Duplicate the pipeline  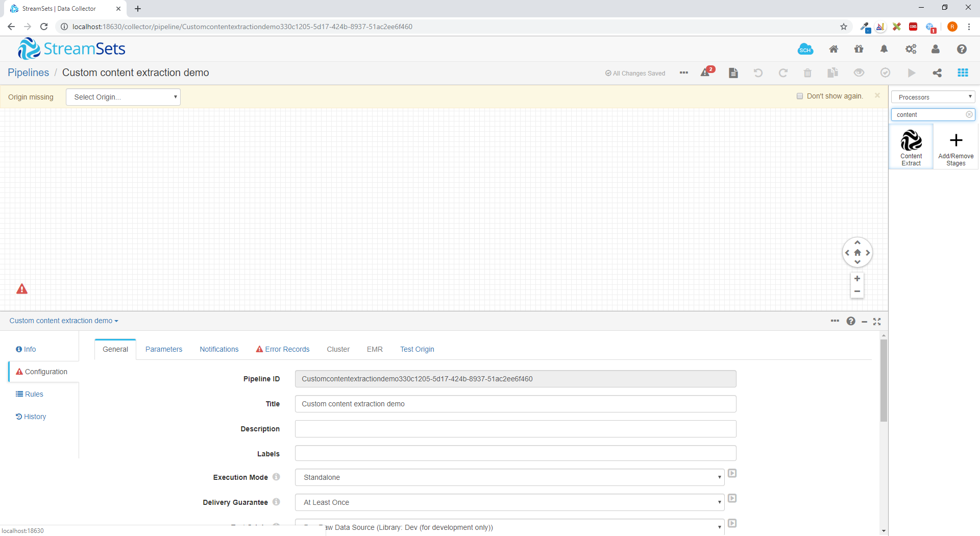[832, 73]
